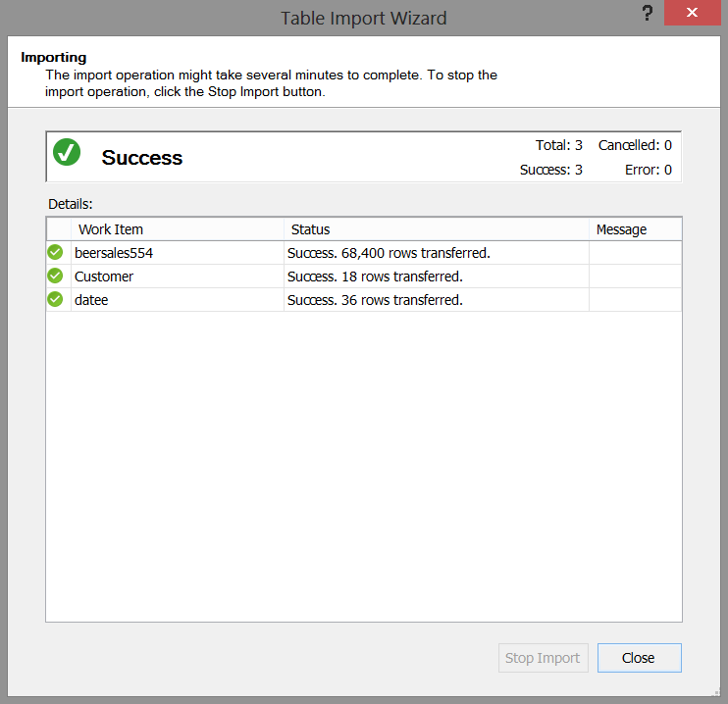
Task: Click the Table Import Wizard title bar
Action: pos(363,18)
